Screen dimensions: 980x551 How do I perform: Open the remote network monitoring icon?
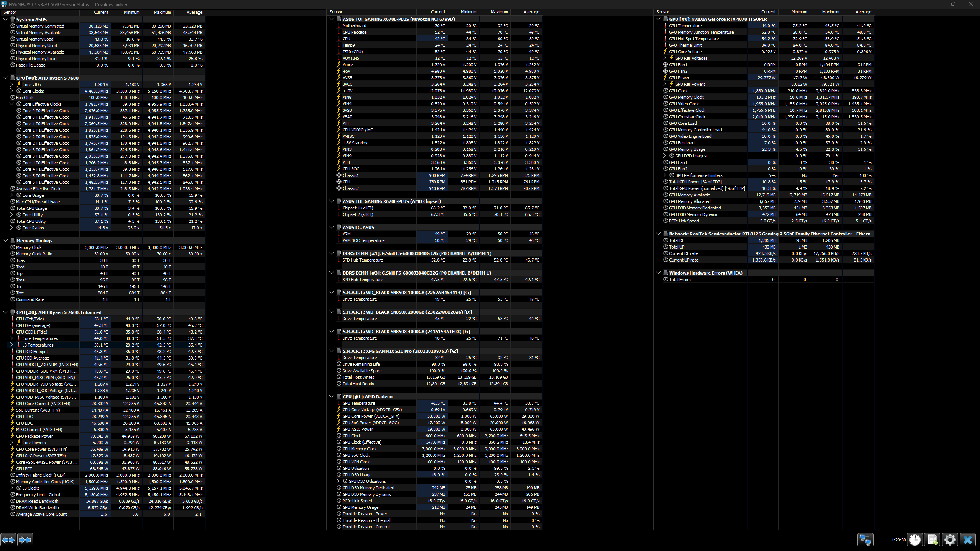(865, 540)
